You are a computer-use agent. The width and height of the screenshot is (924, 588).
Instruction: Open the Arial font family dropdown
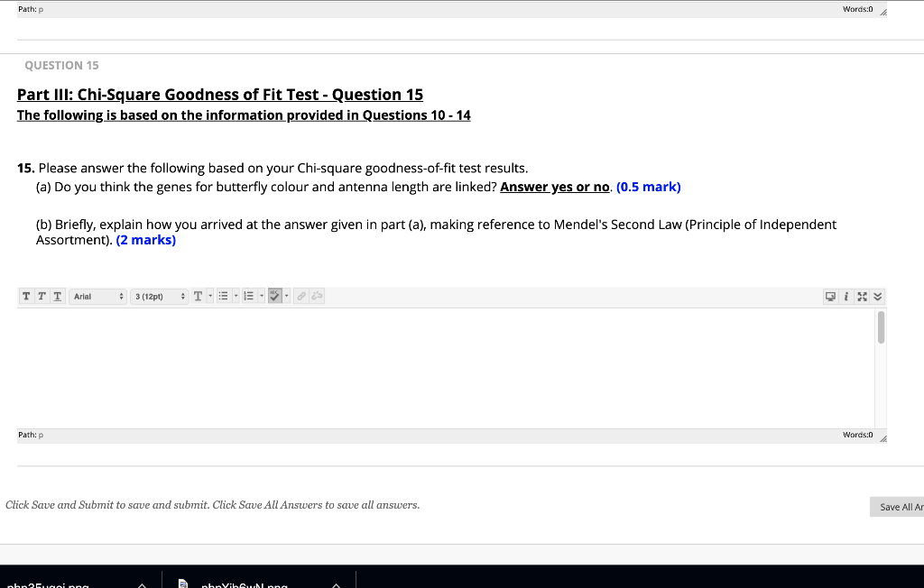pyautogui.click(x=97, y=296)
